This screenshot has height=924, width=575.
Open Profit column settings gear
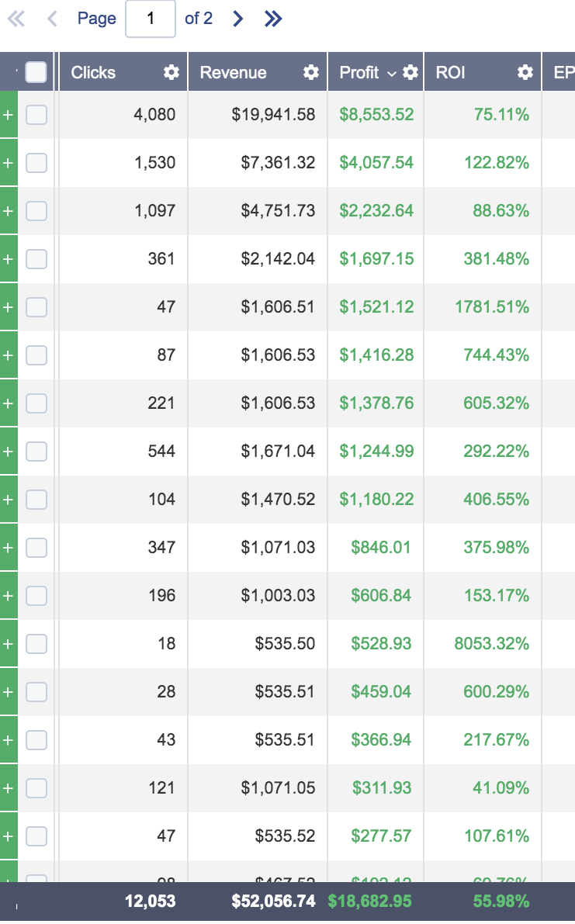(410, 72)
